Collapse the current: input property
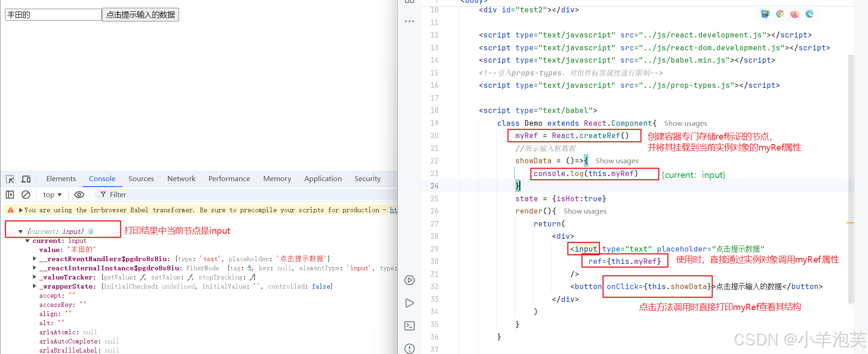 pos(27,241)
